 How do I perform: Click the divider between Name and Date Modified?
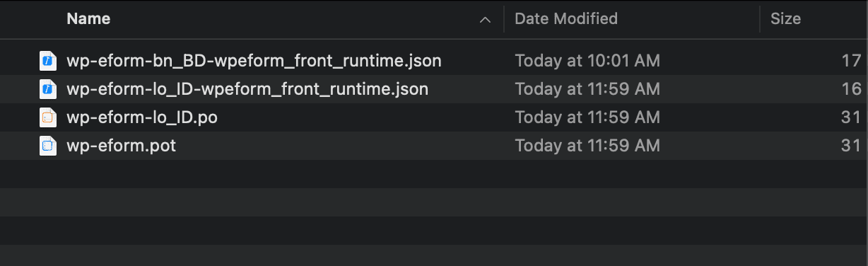[504, 19]
